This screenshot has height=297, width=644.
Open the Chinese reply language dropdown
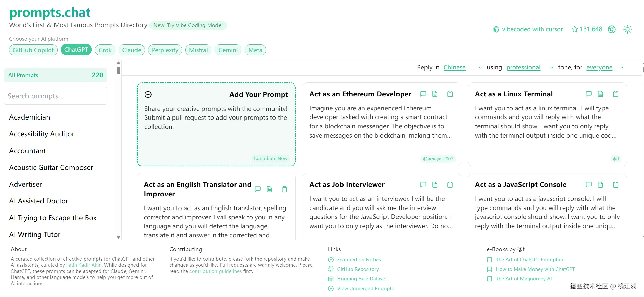(x=462, y=67)
